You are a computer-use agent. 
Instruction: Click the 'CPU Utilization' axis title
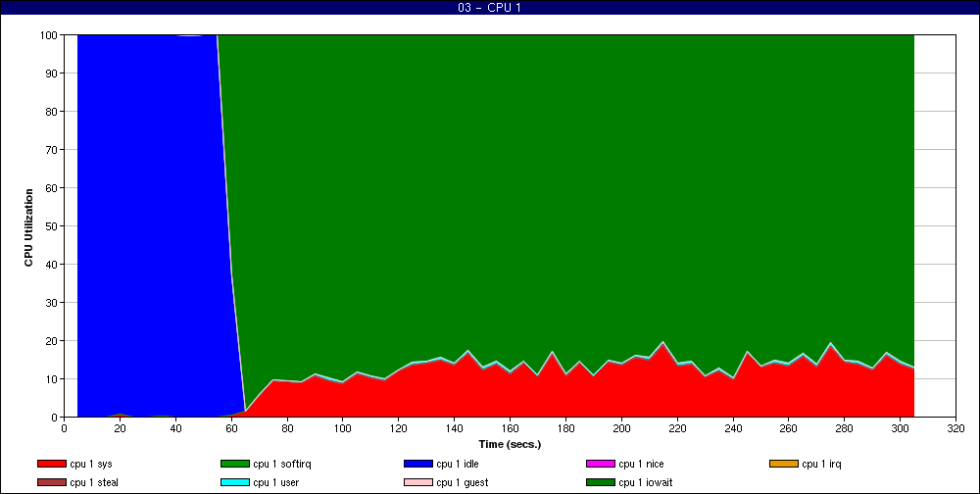(x=28, y=227)
